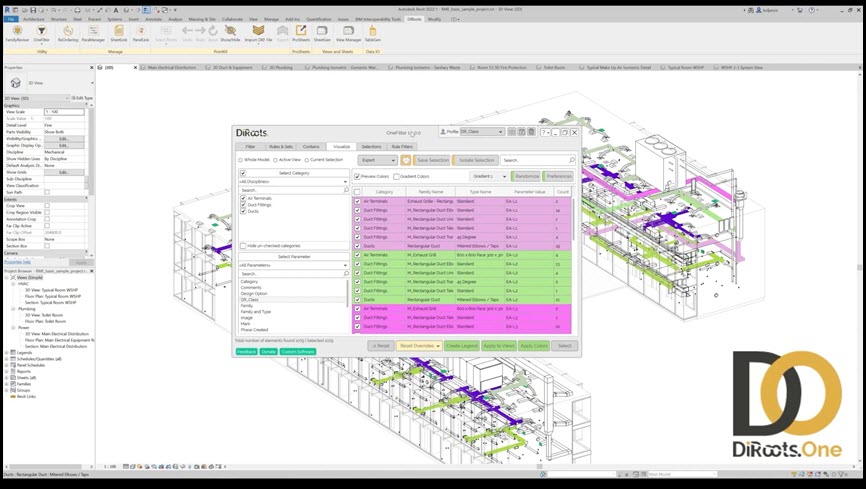Image resolution: width=866 pixels, height=489 pixels.
Task: Open the Architecture ribbon tab
Action: click(34, 19)
